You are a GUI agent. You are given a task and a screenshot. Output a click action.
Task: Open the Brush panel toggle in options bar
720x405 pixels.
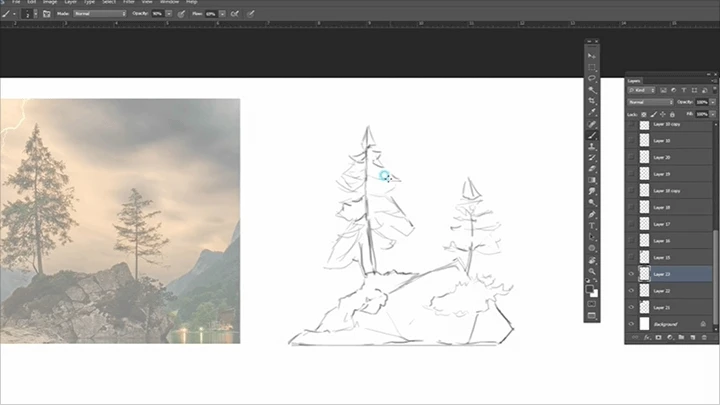[46, 14]
